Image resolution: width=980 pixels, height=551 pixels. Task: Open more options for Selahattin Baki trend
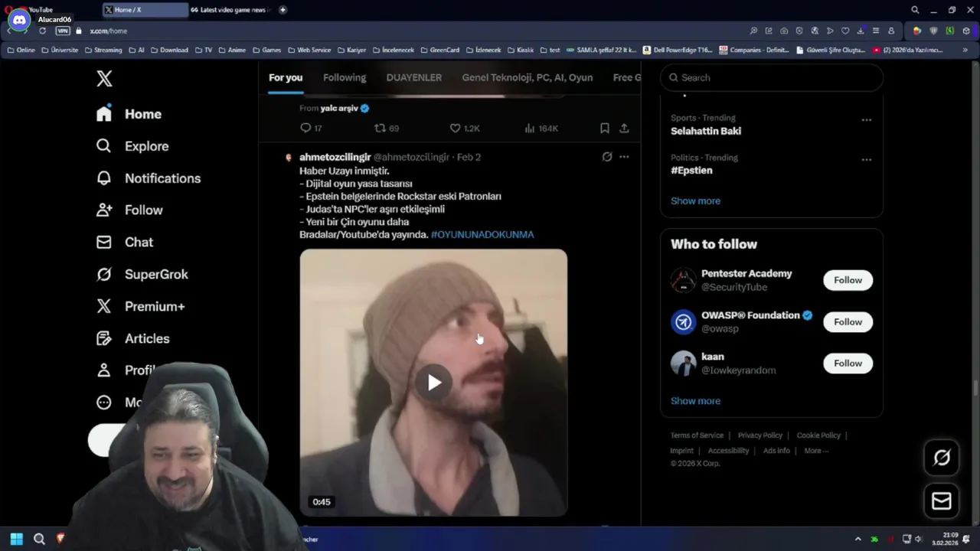[x=866, y=120]
